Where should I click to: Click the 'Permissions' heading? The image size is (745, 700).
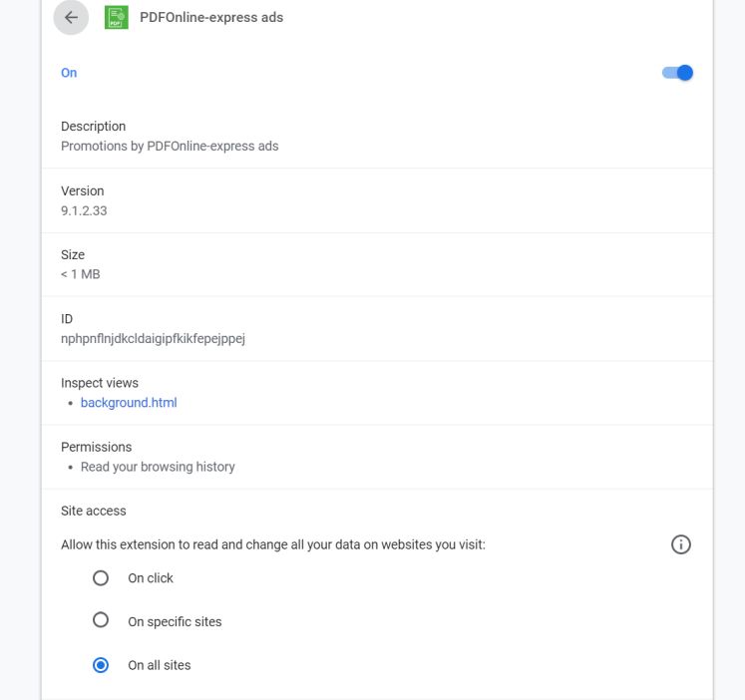(96, 447)
